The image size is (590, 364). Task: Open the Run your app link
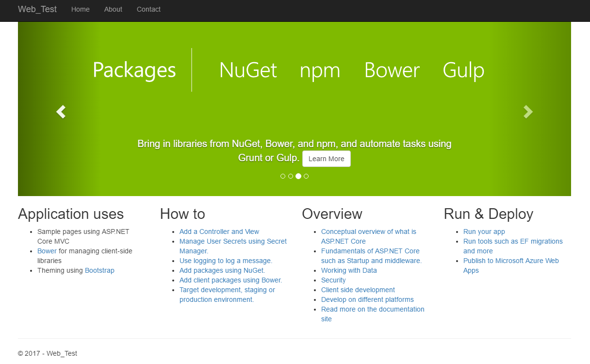click(484, 232)
